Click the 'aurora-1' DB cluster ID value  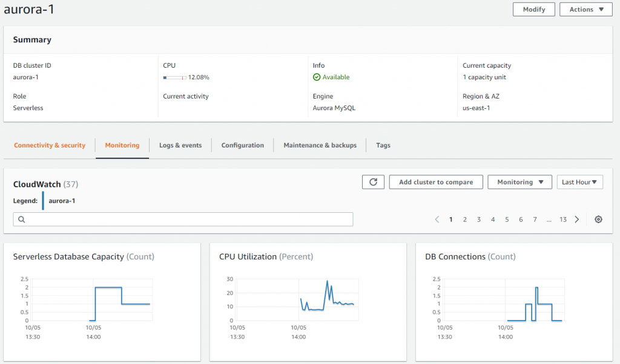[x=25, y=77]
